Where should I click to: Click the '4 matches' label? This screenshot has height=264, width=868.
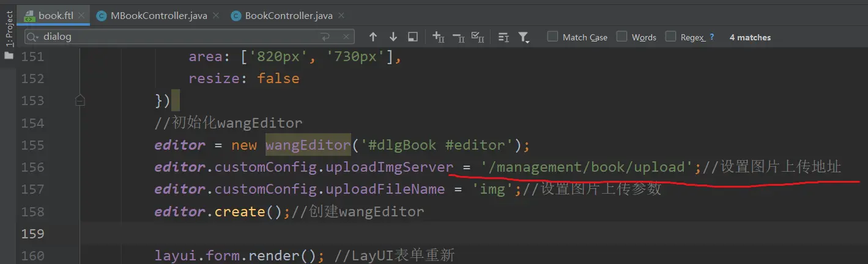click(750, 37)
